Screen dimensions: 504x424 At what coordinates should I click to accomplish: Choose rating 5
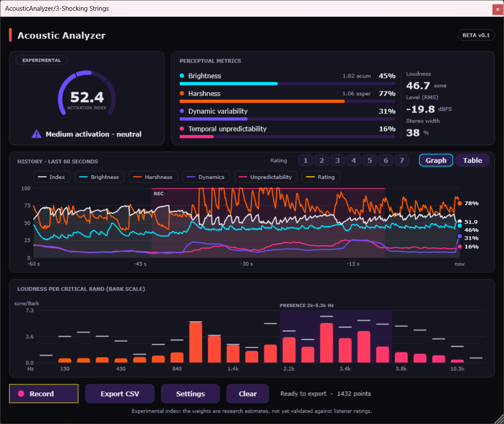pos(370,161)
